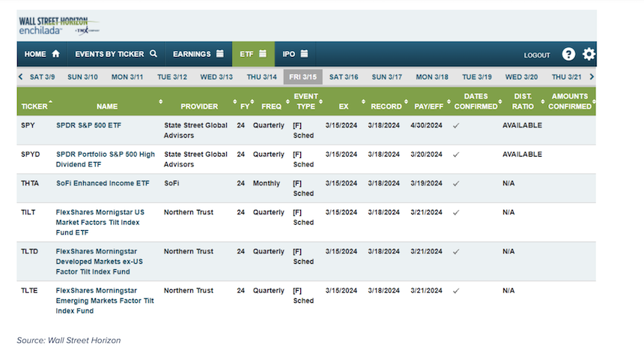
Task: Click the TILT dates confirmed checkmark
Action: click(456, 213)
